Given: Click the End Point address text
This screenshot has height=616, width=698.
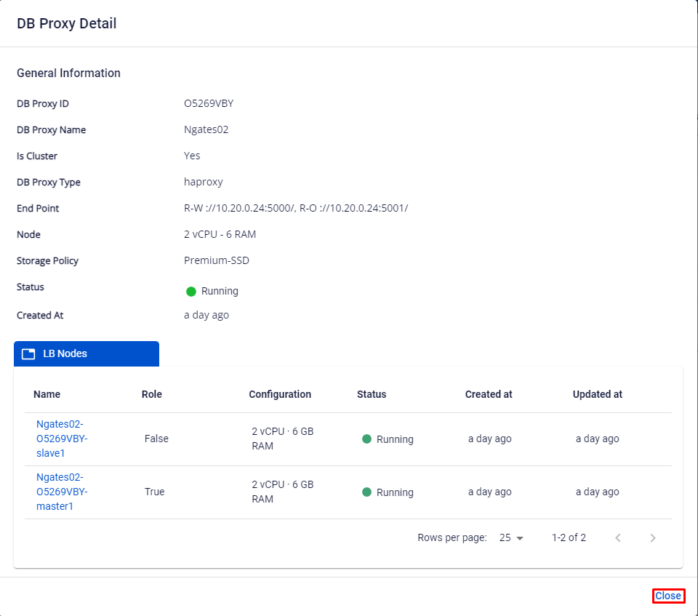Looking at the screenshot, I should [x=296, y=208].
